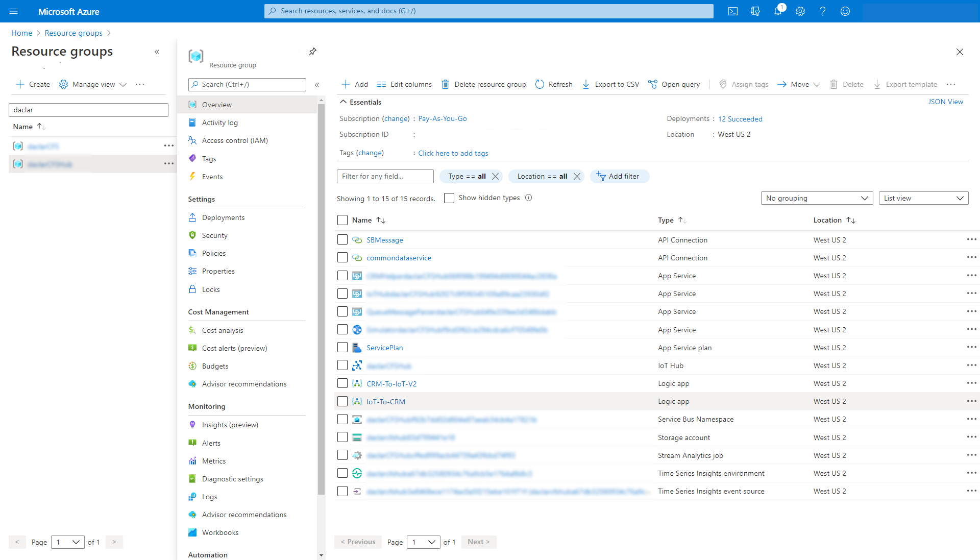Click the Deployments 12 Succeeded link

pyautogui.click(x=740, y=118)
